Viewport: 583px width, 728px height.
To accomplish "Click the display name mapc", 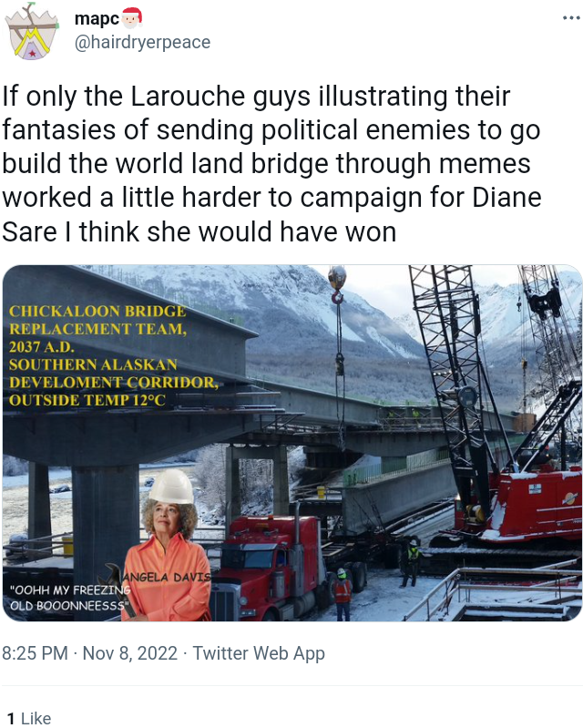I will pyautogui.click(x=97, y=18).
